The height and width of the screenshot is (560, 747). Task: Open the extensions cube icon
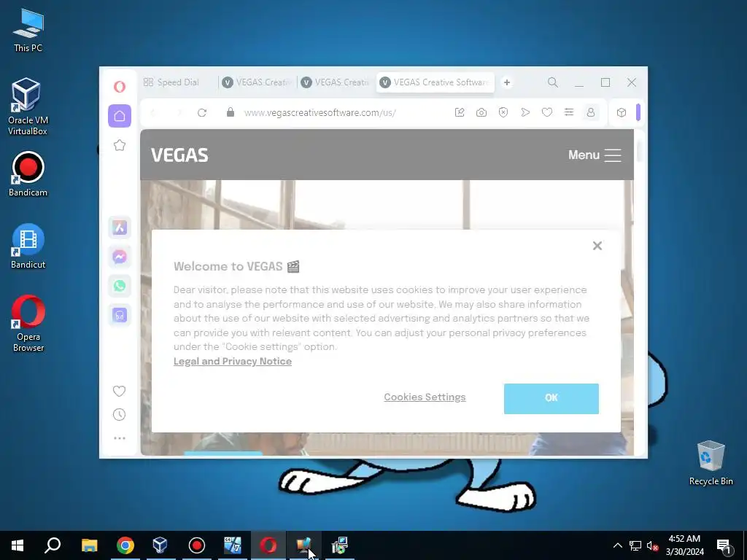tap(622, 112)
